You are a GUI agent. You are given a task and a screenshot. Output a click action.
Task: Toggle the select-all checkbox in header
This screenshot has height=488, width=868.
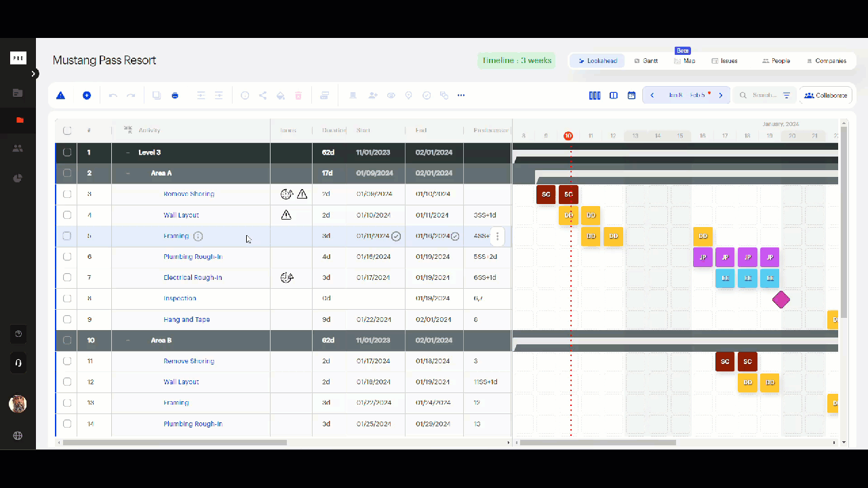tap(67, 131)
